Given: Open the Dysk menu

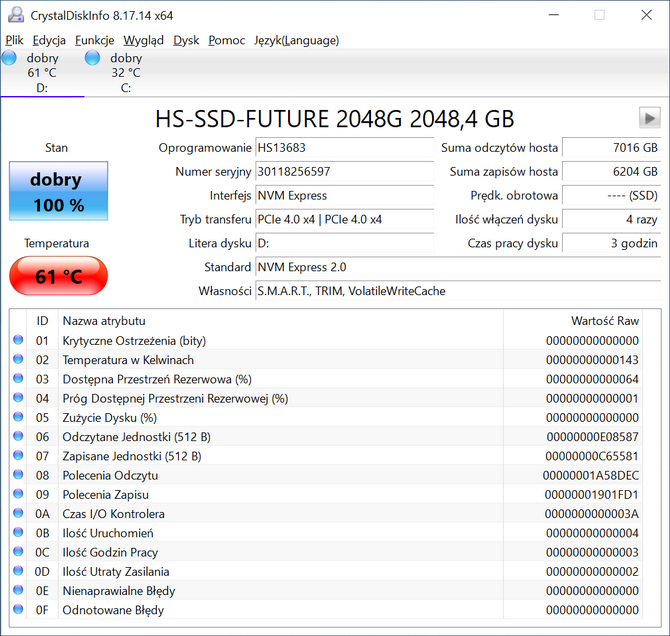Looking at the screenshot, I should (186, 40).
